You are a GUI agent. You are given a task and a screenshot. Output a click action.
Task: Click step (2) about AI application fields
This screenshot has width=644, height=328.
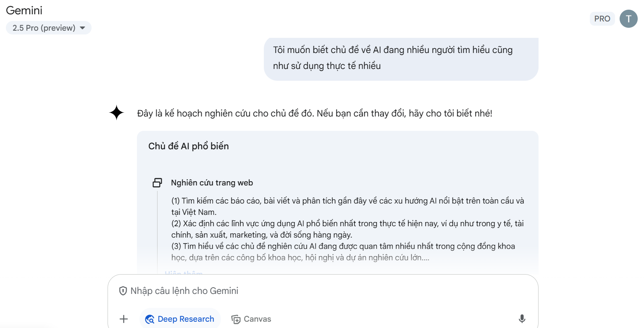pyautogui.click(x=347, y=229)
